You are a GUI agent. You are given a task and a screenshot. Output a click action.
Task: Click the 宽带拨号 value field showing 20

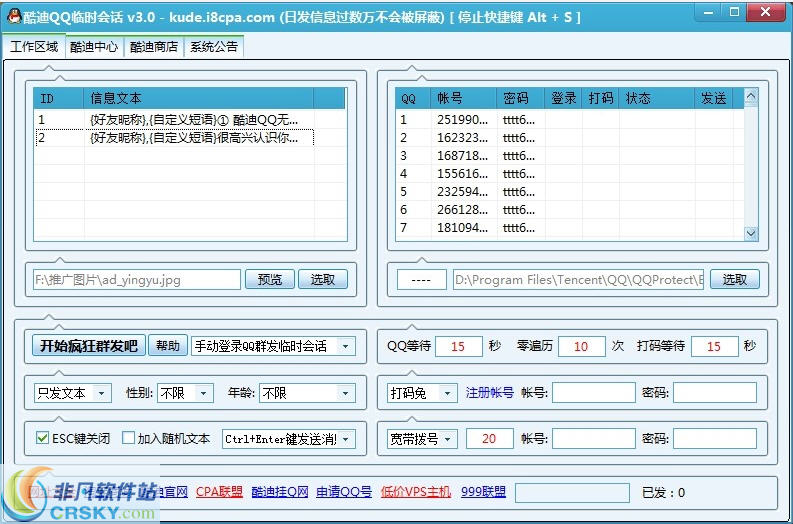click(490, 439)
